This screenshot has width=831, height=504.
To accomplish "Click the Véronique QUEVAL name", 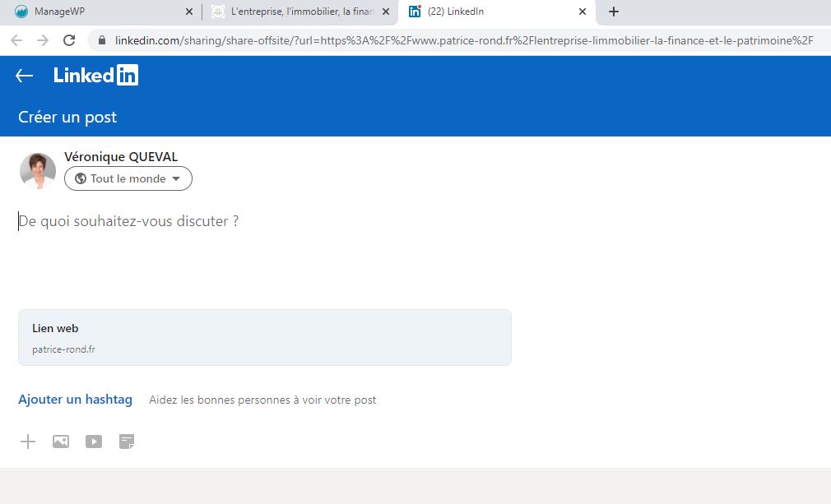I will 121,157.
